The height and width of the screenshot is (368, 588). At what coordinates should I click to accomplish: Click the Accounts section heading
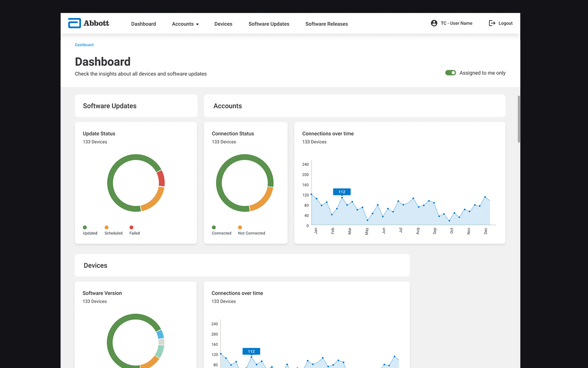[x=228, y=106]
